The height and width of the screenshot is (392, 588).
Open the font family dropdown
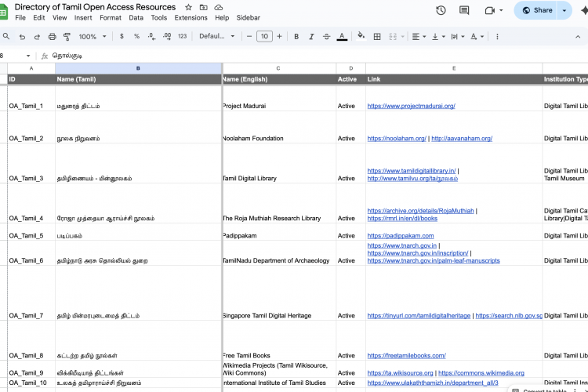click(x=216, y=36)
